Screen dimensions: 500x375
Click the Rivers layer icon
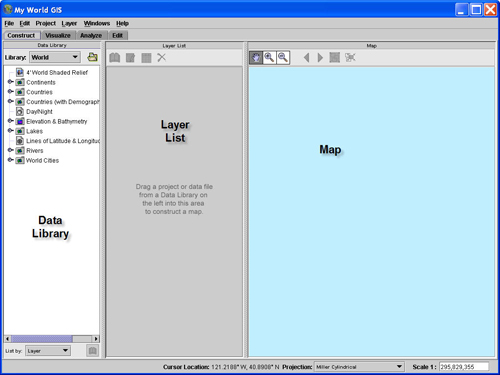tap(20, 150)
